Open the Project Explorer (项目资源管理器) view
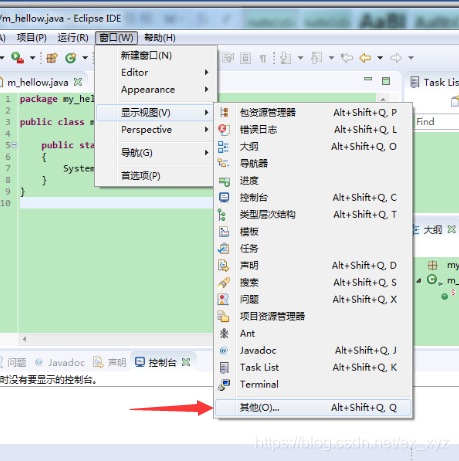Screen dimensions: 459x461 pyautogui.click(x=313, y=317)
